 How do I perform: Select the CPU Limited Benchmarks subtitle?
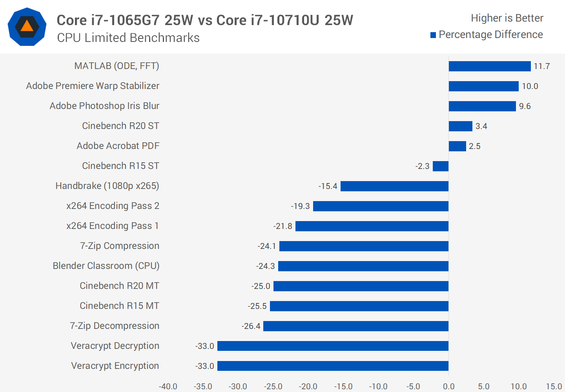128,38
